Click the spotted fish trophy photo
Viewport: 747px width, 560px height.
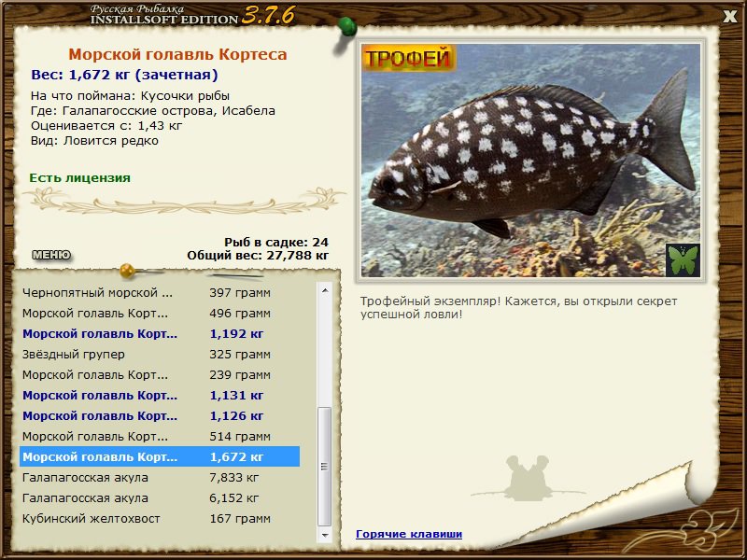click(x=530, y=161)
